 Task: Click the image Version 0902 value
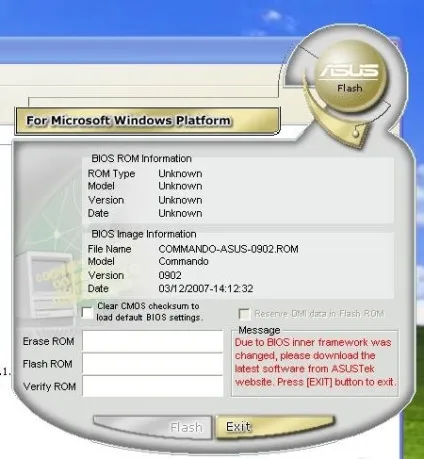pyautogui.click(x=170, y=275)
